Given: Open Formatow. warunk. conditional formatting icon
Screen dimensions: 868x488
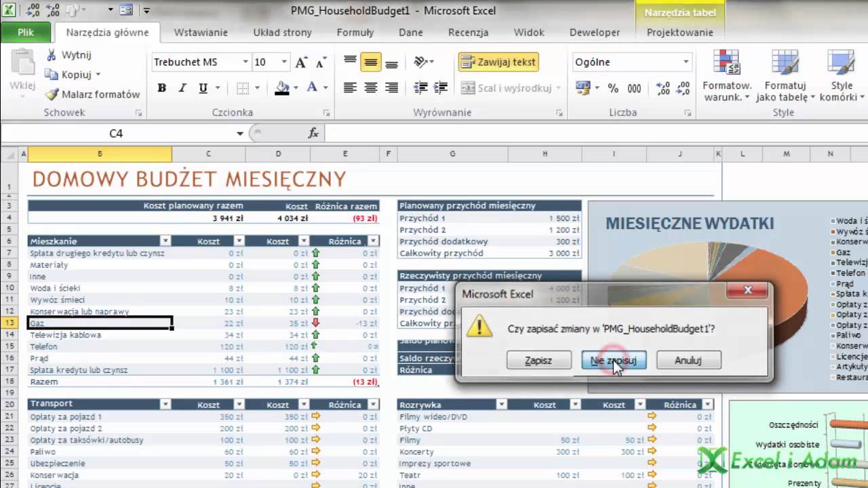Looking at the screenshot, I should click(727, 62).
